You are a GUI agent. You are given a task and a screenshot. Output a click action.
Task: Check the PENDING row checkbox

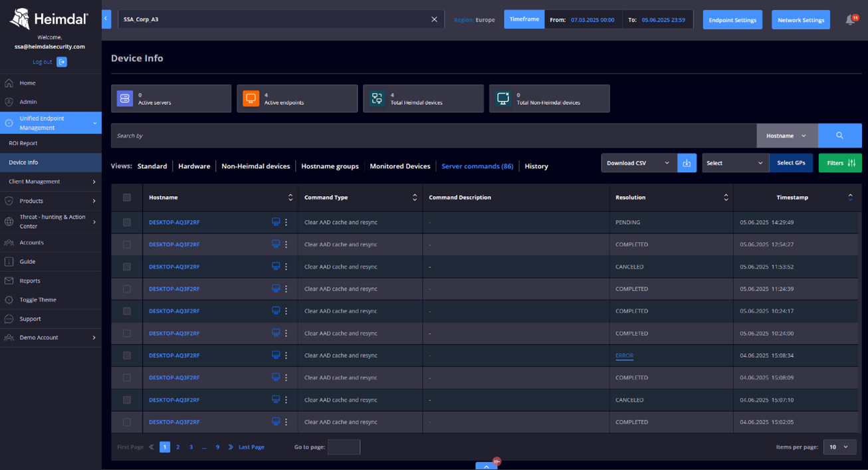[x=127, y=222]
